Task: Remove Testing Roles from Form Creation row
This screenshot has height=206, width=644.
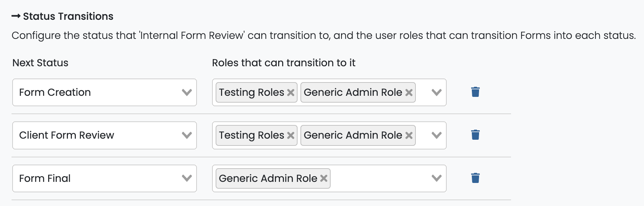Action: point(291,93)
